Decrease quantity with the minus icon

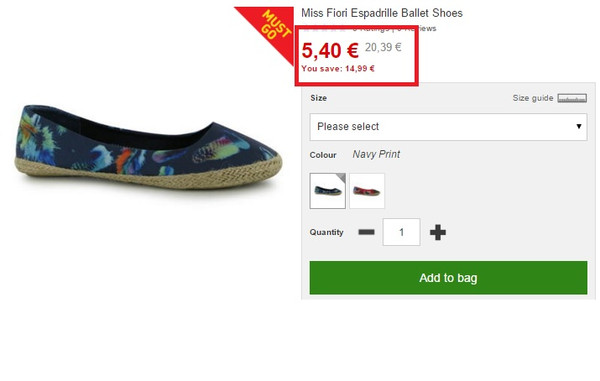click(366, 232)
